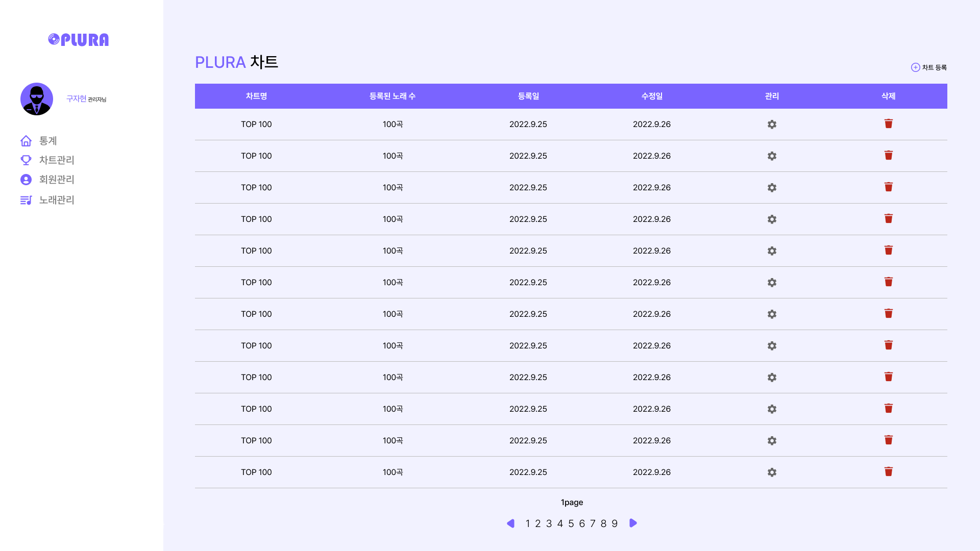This screenshot has width=980, height=551.
Task: Go to page 9 in pagination
Action: click(x=615, y=524)
